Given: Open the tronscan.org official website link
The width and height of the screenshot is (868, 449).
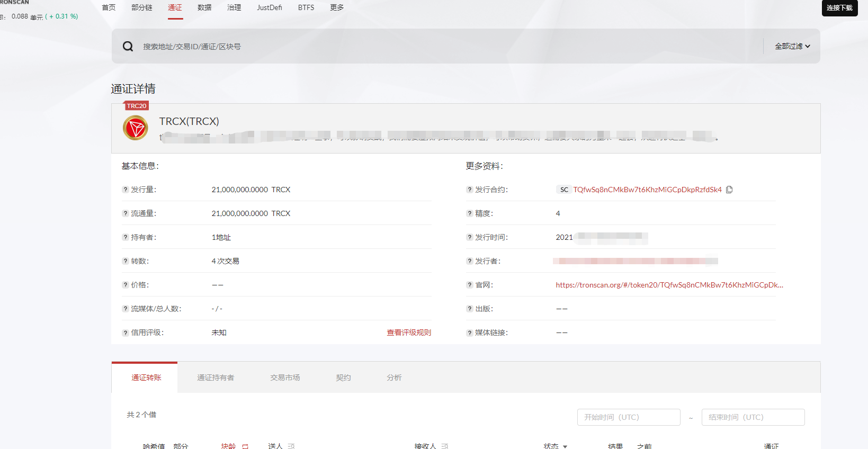Looking at the screenshot, I should click(x=669, y=285).
